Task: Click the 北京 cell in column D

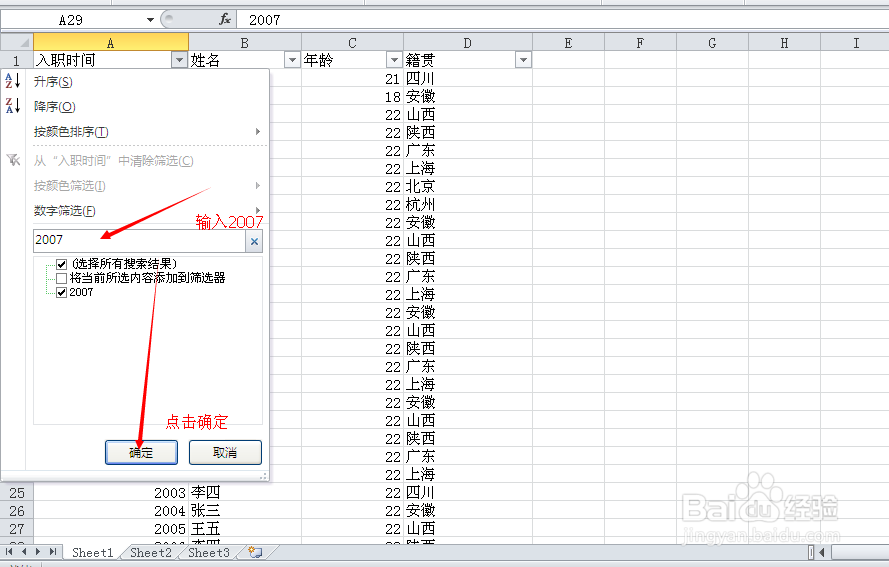Action: tap(468, 186)
